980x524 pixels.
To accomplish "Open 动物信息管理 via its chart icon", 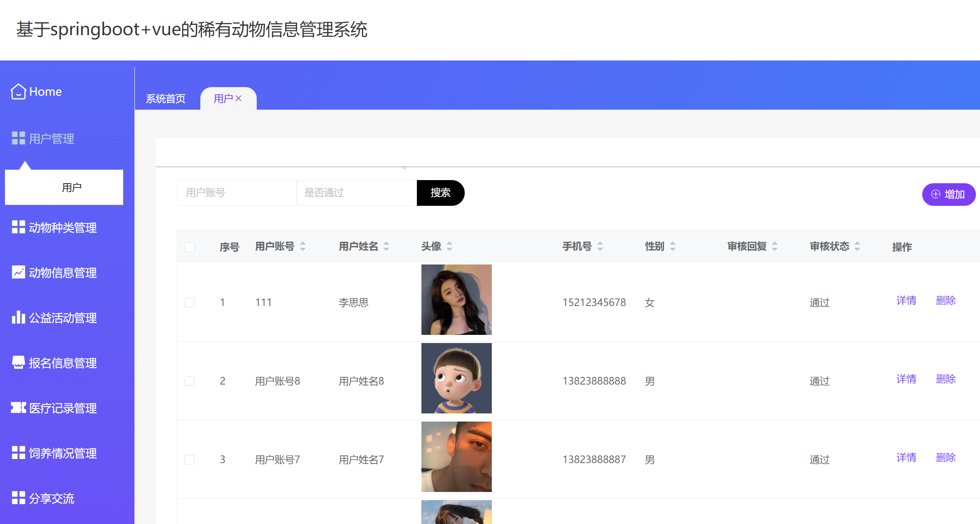I will [x=18, y=272].
